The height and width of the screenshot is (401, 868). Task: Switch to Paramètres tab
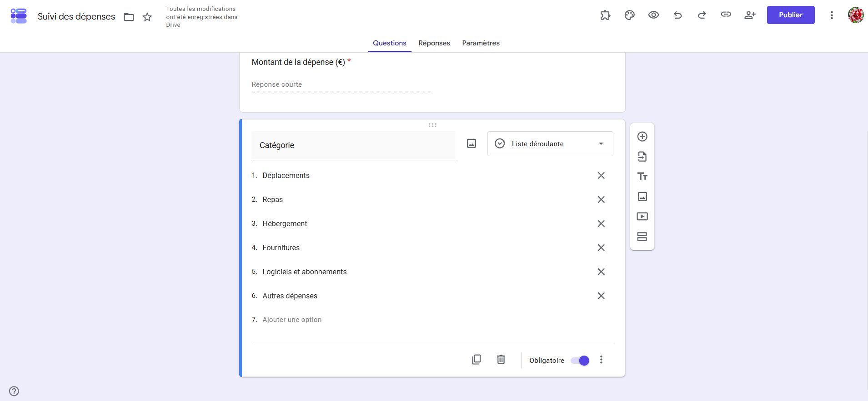tap(481, 43)
